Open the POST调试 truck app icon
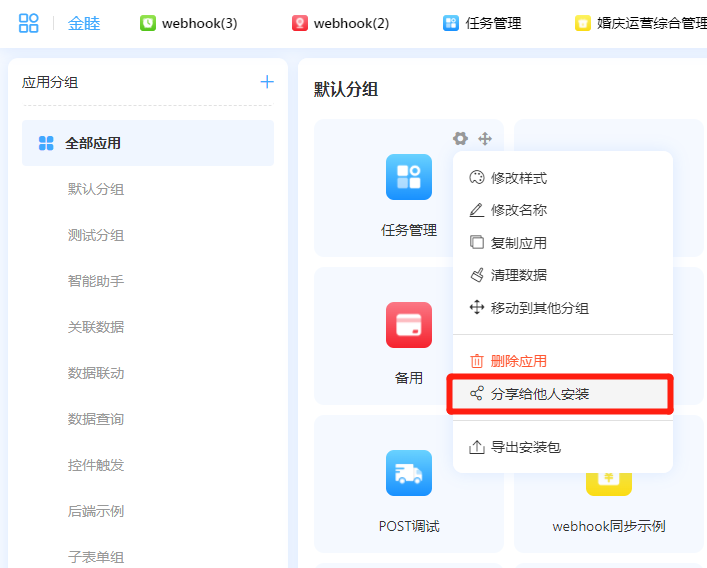 409,473
